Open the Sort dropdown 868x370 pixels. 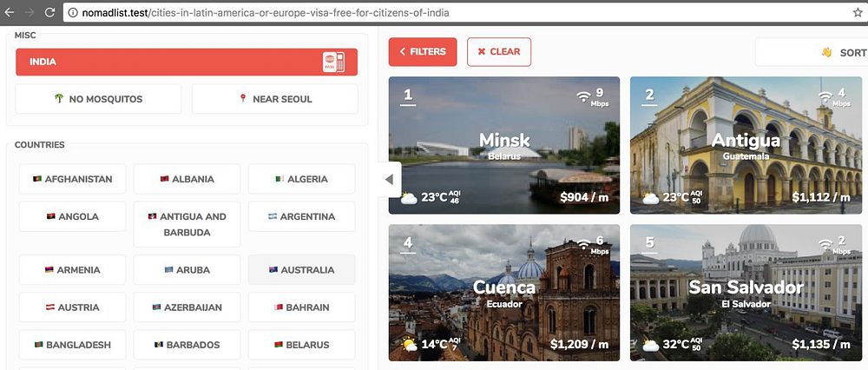pyautogui.click(x=812, y=52)
